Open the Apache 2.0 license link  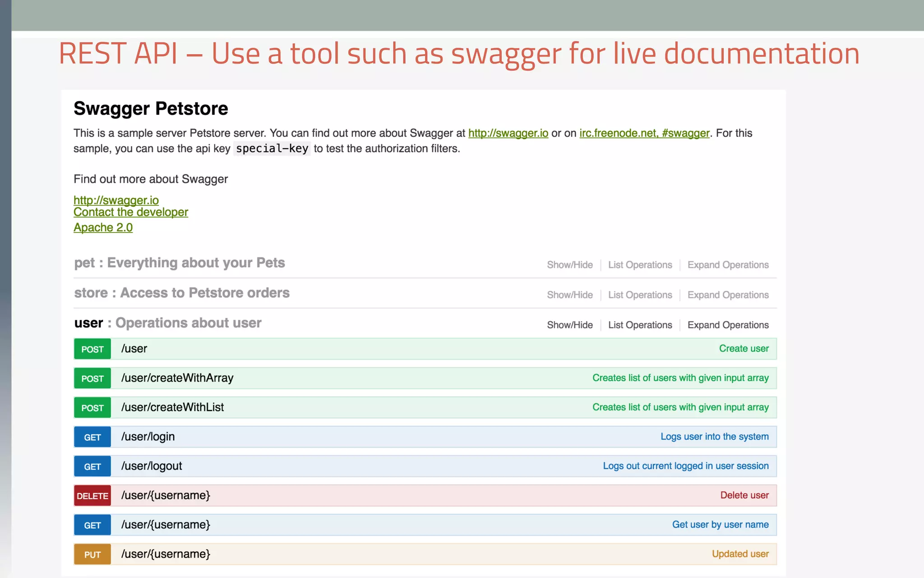103,228
